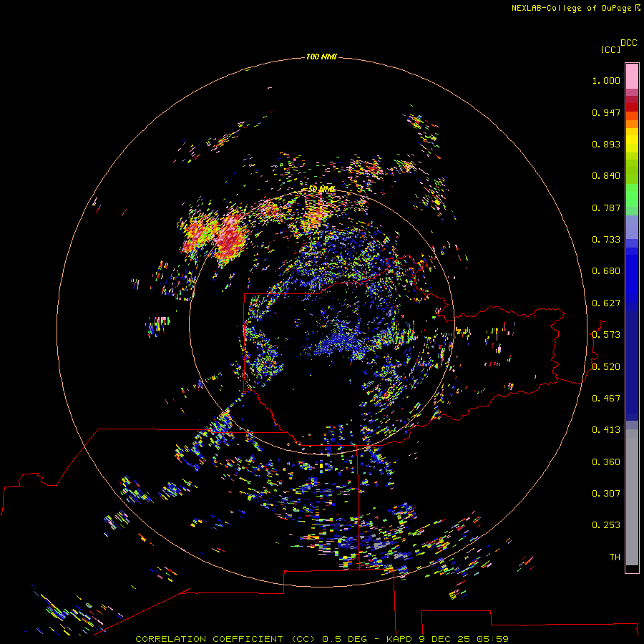Click the 100 NMI range ring label
Screen dimensions: 644x644
pyautogui.click(x=321, y=57)
